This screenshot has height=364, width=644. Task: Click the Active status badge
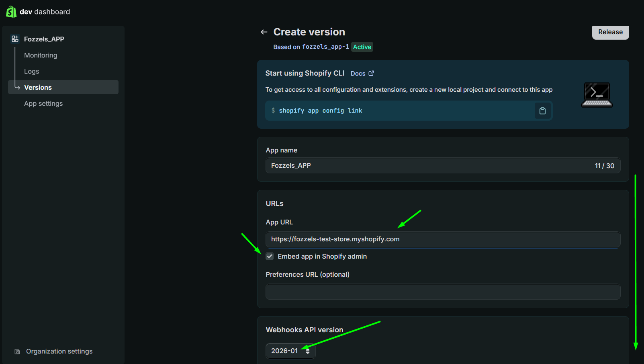pos(362,47)
